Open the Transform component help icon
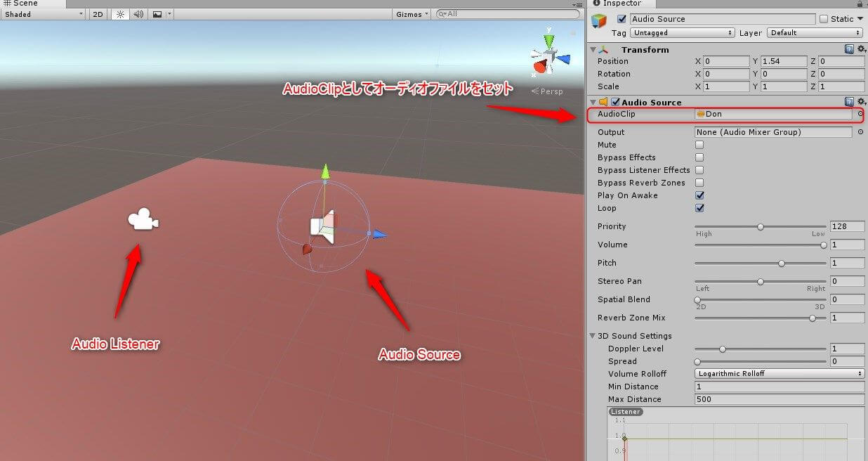 [x=850, y=49]
